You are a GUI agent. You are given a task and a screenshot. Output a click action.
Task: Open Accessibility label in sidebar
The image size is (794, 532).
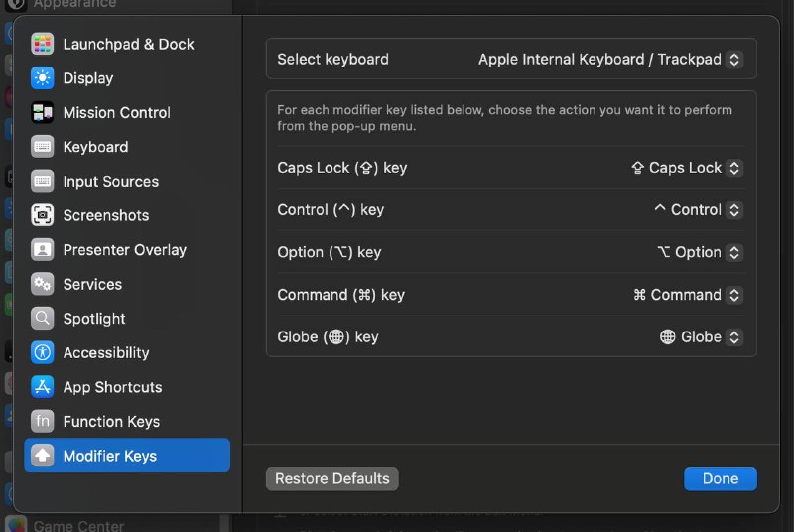pyautogui.click(x=106, y=352)
